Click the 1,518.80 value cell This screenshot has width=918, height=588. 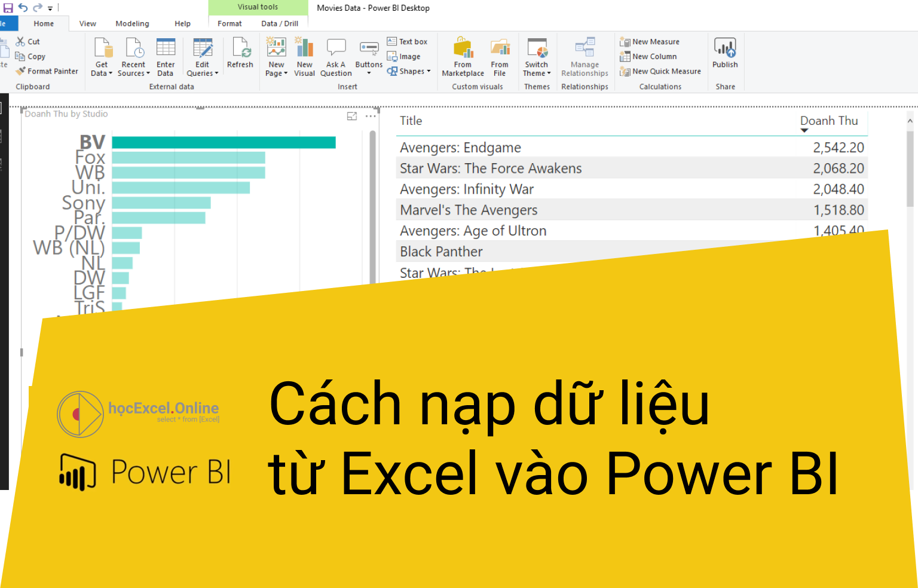point(839,210)
